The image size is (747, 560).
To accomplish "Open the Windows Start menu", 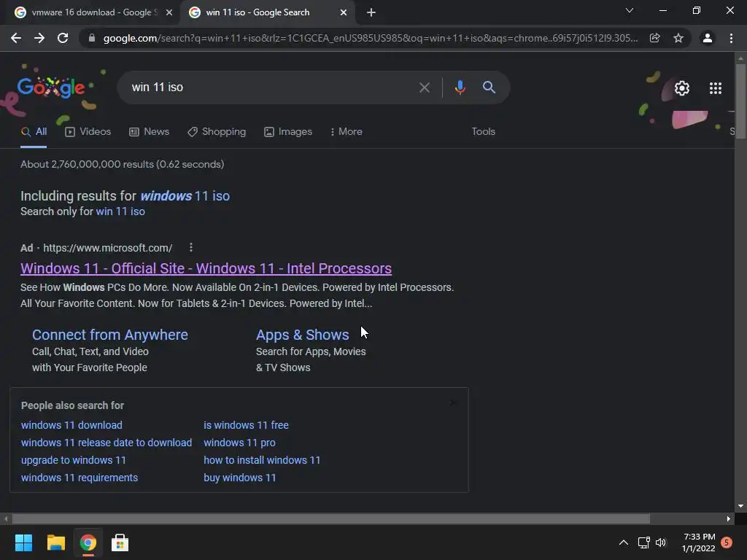I will 23,542.
